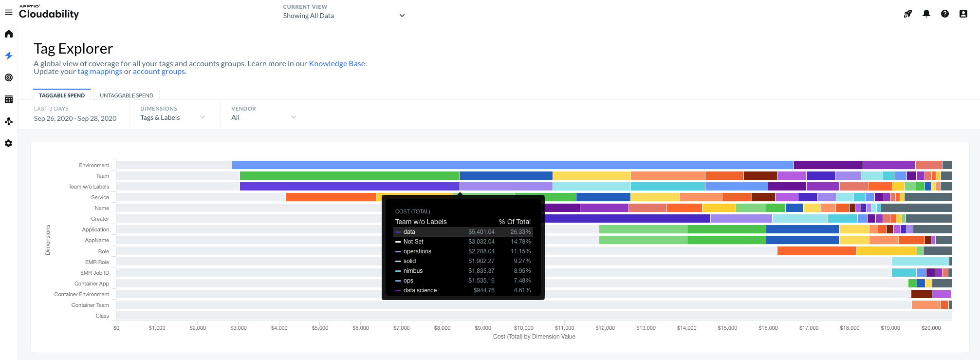This screenshot has width=980, height=360.
Task: Click the $10,000 x-axis tick label
Action: (524, 328)
